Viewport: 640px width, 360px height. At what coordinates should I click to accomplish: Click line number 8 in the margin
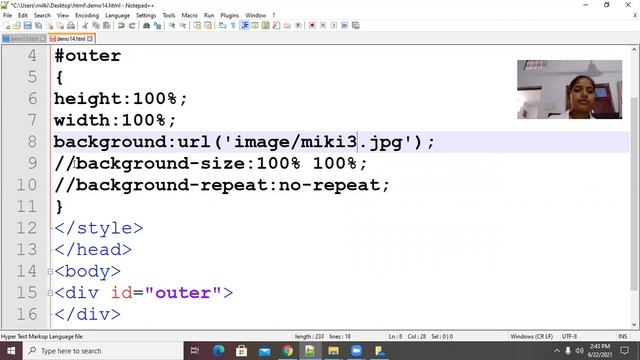32,142
